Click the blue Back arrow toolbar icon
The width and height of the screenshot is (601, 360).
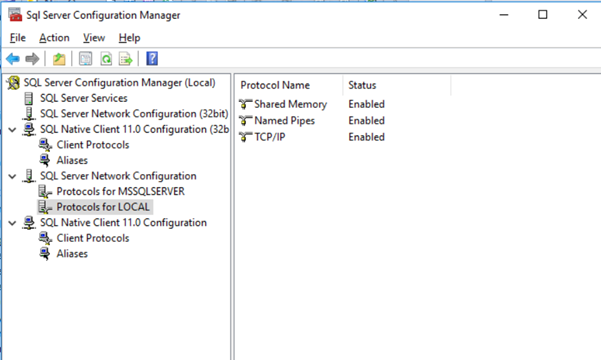tap(13, 59)
